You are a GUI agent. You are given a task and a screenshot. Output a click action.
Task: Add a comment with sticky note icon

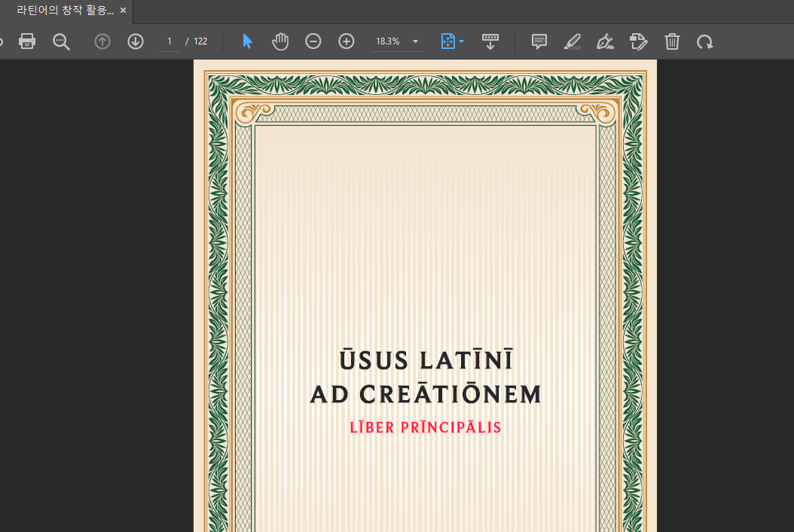click(539, 41)
